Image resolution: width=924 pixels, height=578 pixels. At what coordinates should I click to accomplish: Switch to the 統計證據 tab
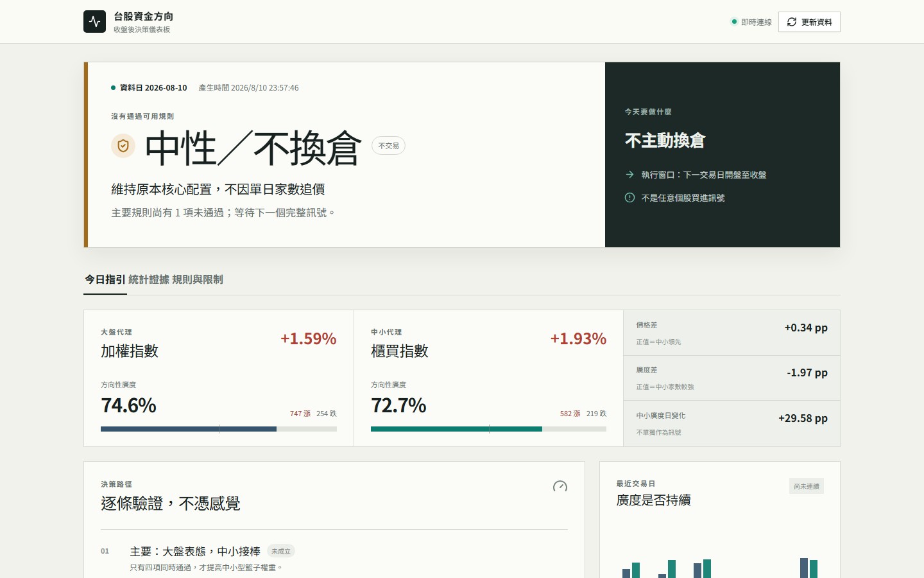click(149, 279)
